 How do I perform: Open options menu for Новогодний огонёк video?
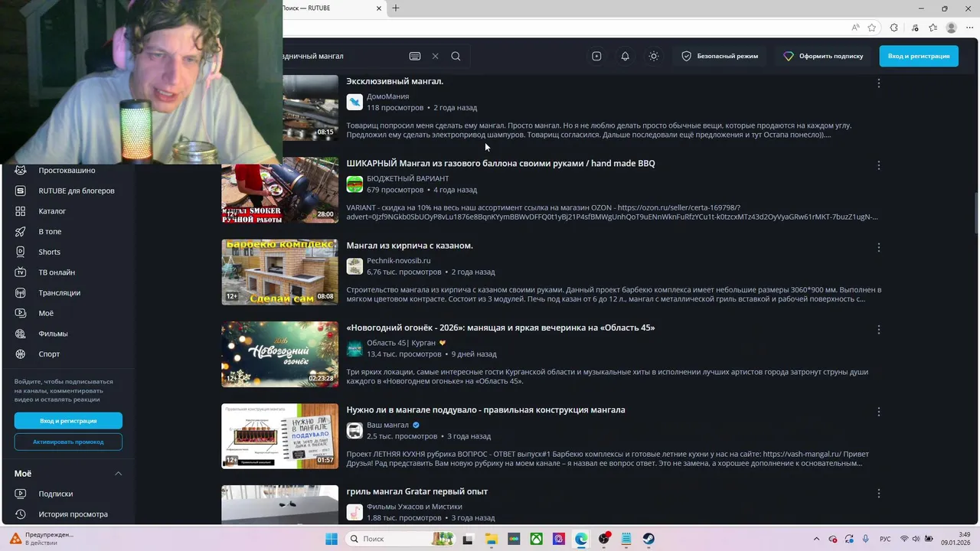pos(878,329)
